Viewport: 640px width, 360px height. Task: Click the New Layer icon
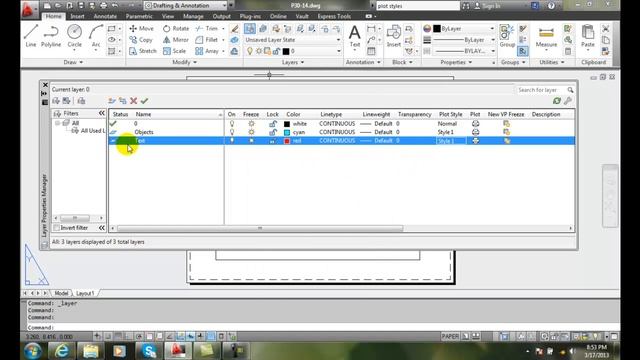click(x=112, y=101)
